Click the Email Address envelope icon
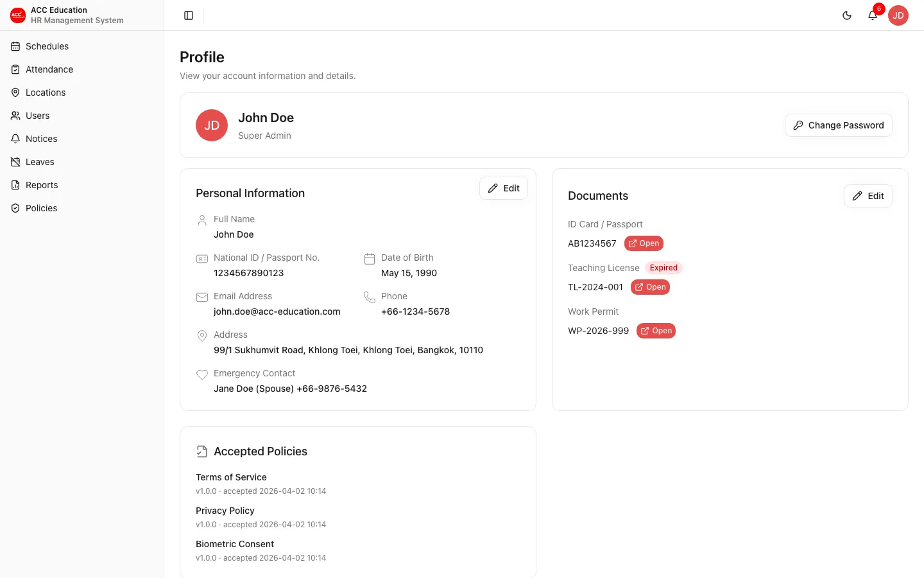 click(x=202, y=297)
